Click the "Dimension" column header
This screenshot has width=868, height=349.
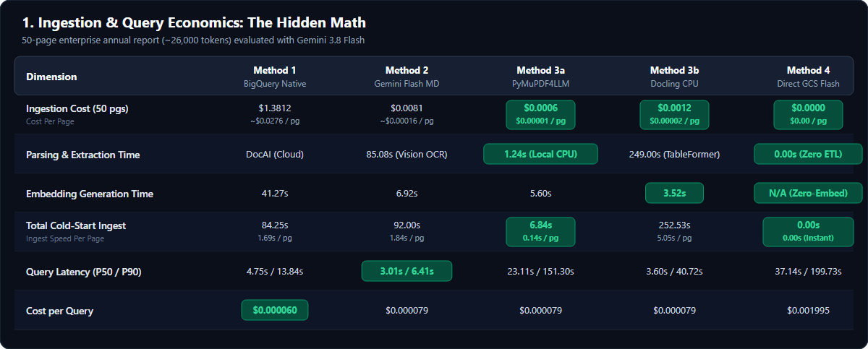tap(51, 77)
